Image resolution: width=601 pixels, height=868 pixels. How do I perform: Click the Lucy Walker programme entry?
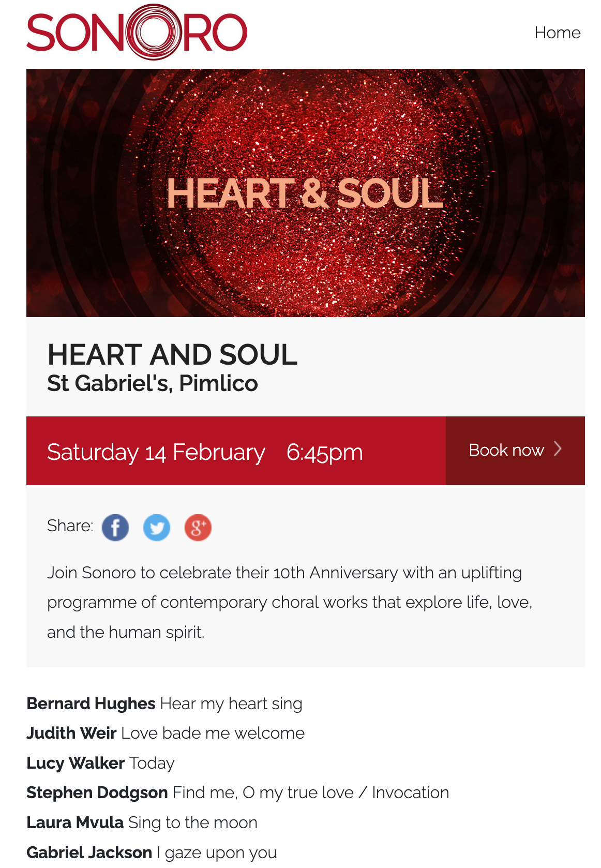100,763
